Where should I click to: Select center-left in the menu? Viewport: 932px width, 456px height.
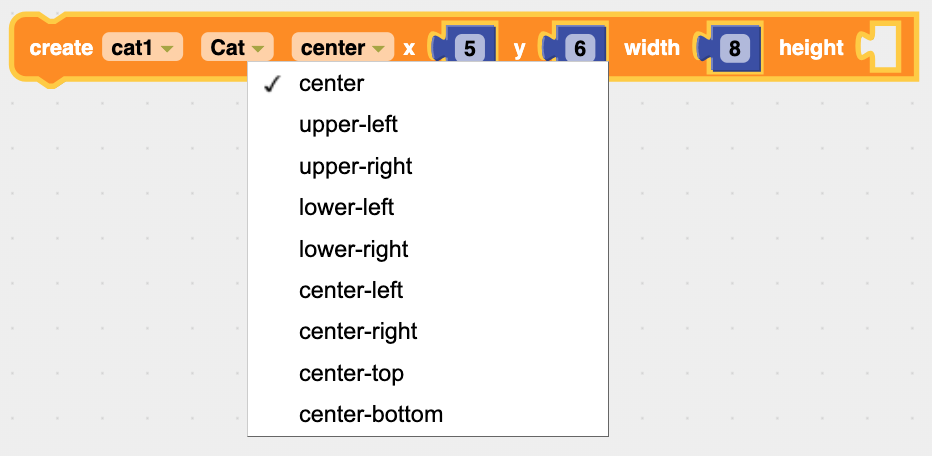427,290
